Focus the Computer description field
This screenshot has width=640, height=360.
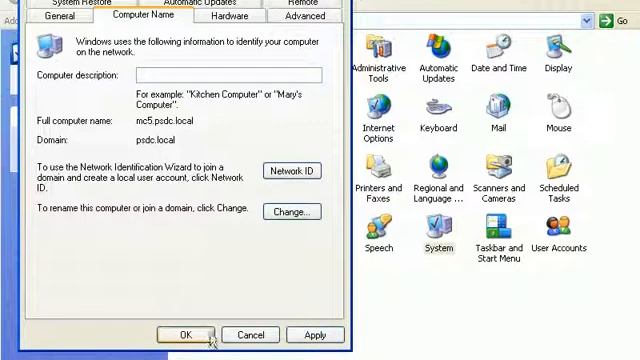click(x=229, y=75)
